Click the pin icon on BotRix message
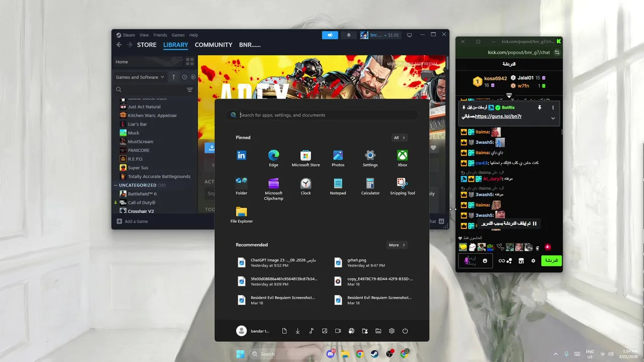Viewport: 644px width, 362px height. pyautogui.click(x=539, y=108)
